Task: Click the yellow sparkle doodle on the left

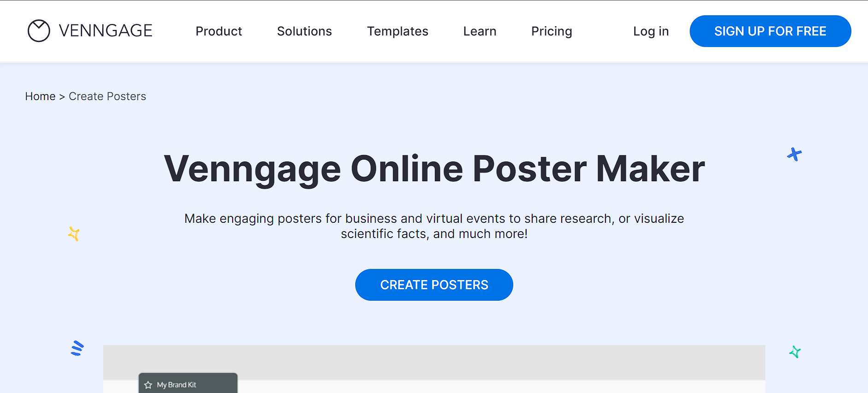Action: (x=74, y=234)
